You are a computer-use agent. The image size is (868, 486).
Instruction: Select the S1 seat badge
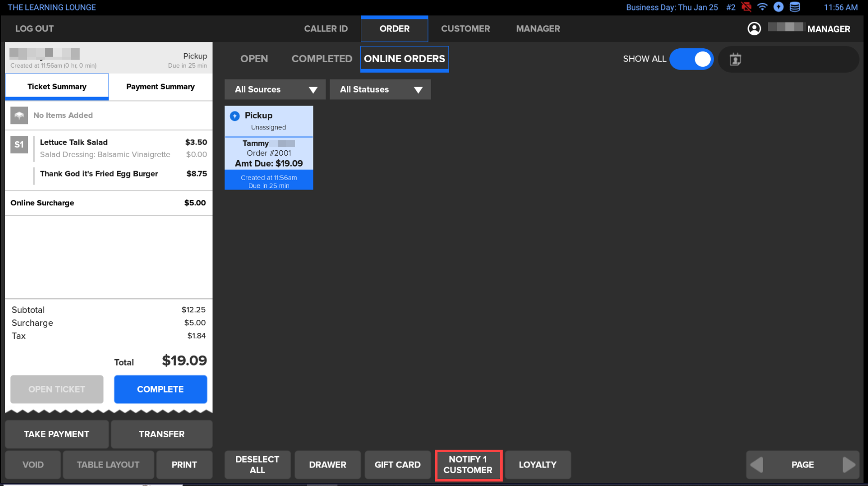pos(19,145)
